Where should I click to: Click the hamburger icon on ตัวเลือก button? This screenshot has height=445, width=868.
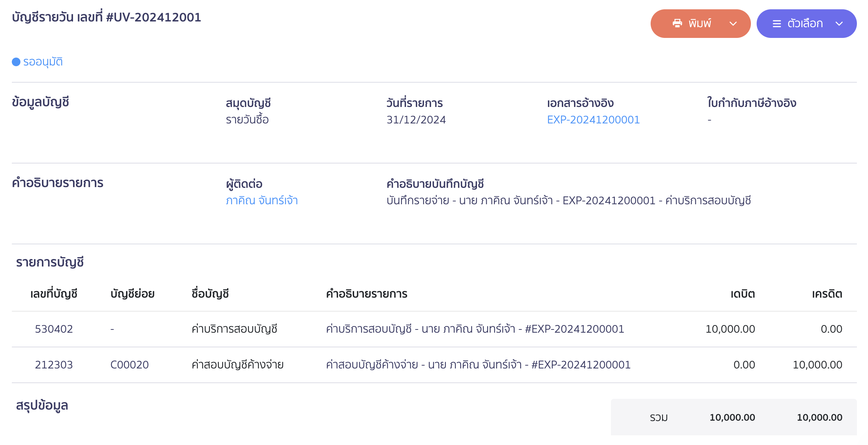777,24
